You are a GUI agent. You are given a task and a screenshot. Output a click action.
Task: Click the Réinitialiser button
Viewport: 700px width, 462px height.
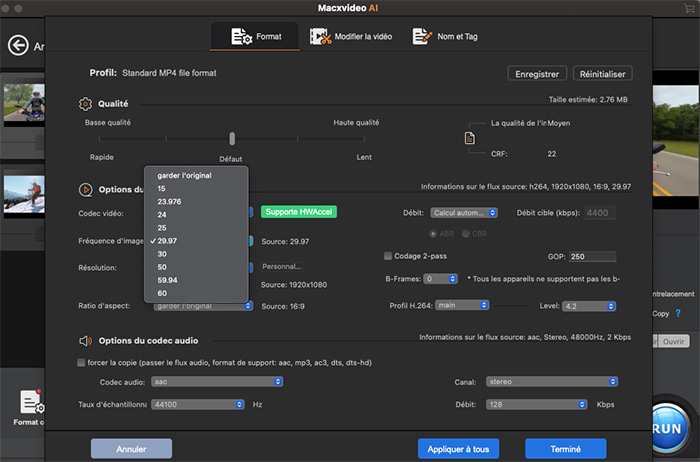click(x=602, y=74)
